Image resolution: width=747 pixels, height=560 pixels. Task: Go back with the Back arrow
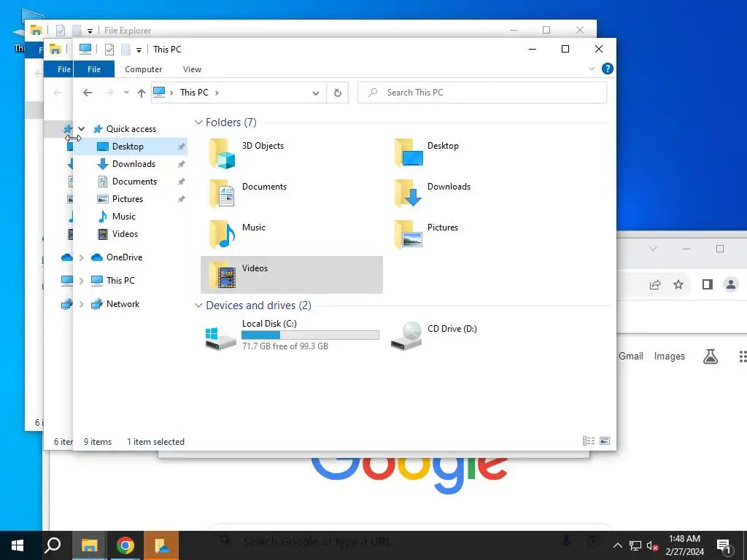click(88, 93)
